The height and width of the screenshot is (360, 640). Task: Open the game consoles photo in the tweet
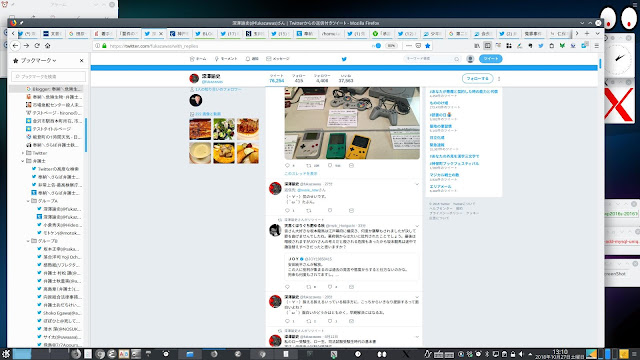[352, 123]
